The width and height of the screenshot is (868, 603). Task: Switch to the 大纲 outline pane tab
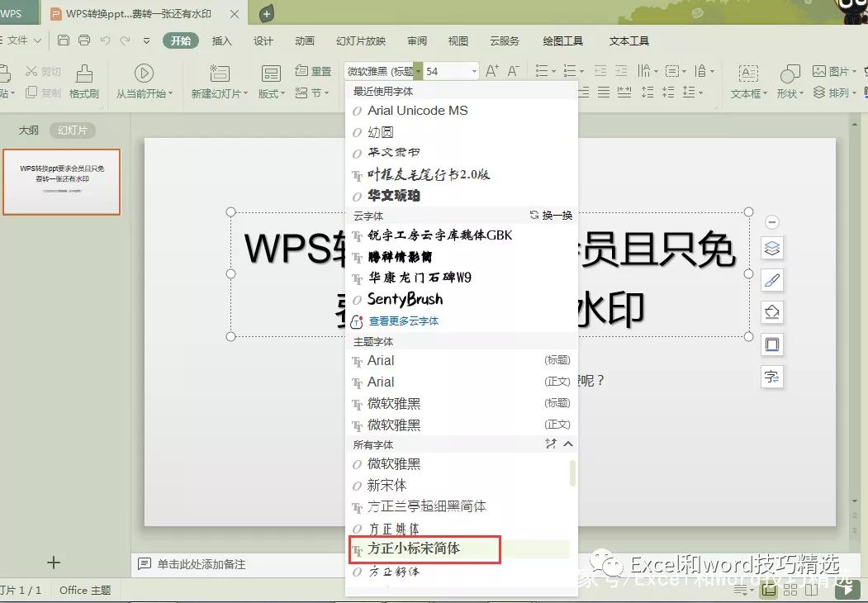[29, 131]
